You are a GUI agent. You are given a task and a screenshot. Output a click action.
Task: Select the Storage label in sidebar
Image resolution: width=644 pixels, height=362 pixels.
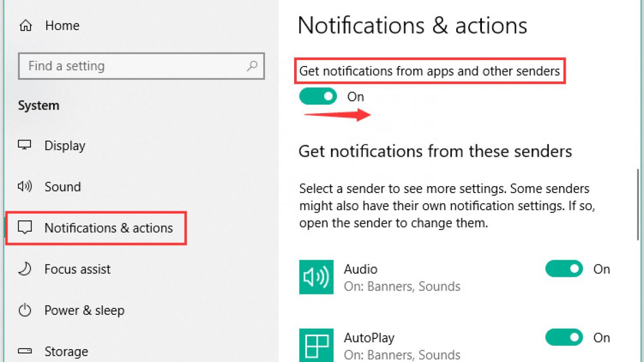pyautogui.click(x=66, y=351)
